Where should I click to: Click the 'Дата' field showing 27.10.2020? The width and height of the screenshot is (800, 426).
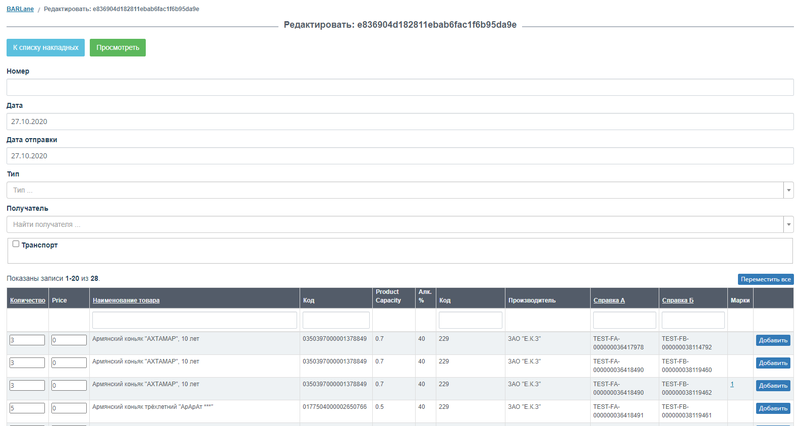(x=399, y=121)
